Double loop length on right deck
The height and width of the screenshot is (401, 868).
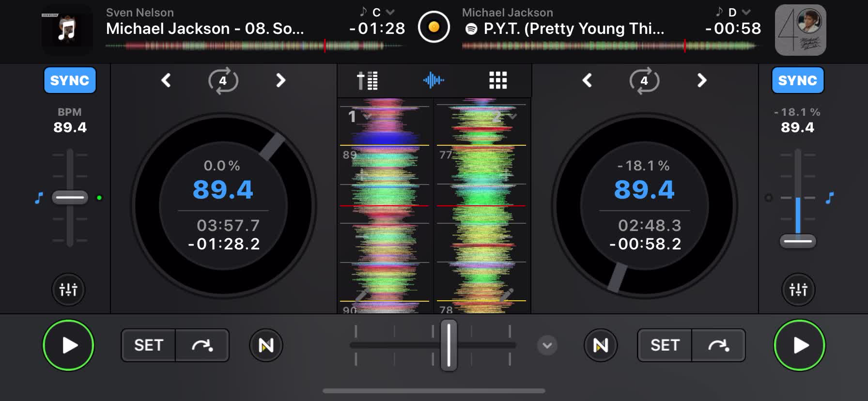coord(702,80)
